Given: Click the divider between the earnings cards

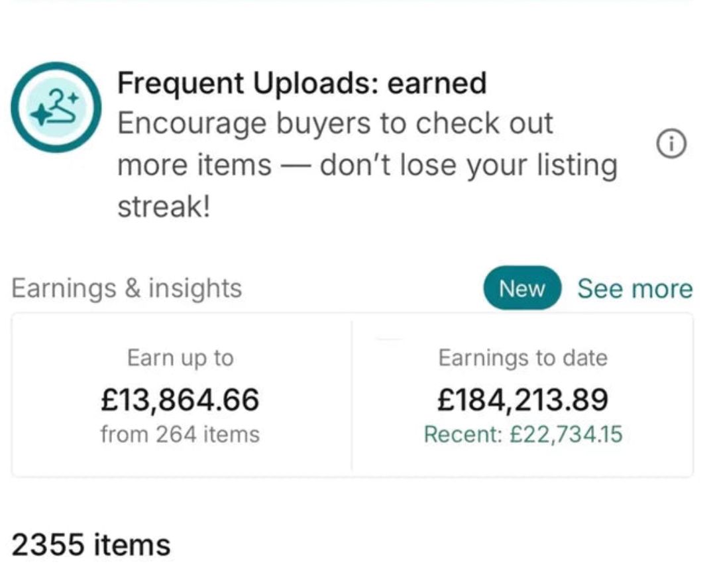Looking at the screenshot, I should point(352,394).
